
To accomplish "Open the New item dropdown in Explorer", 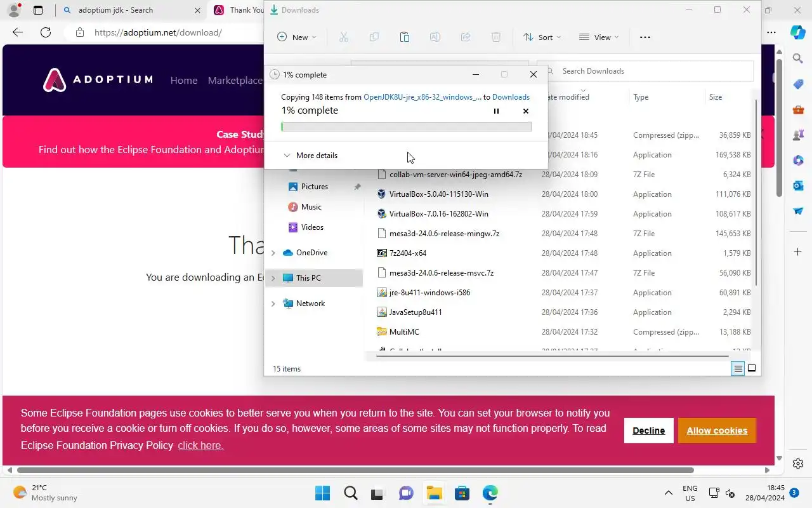I will pyautogui.click(x=296, y=37).
